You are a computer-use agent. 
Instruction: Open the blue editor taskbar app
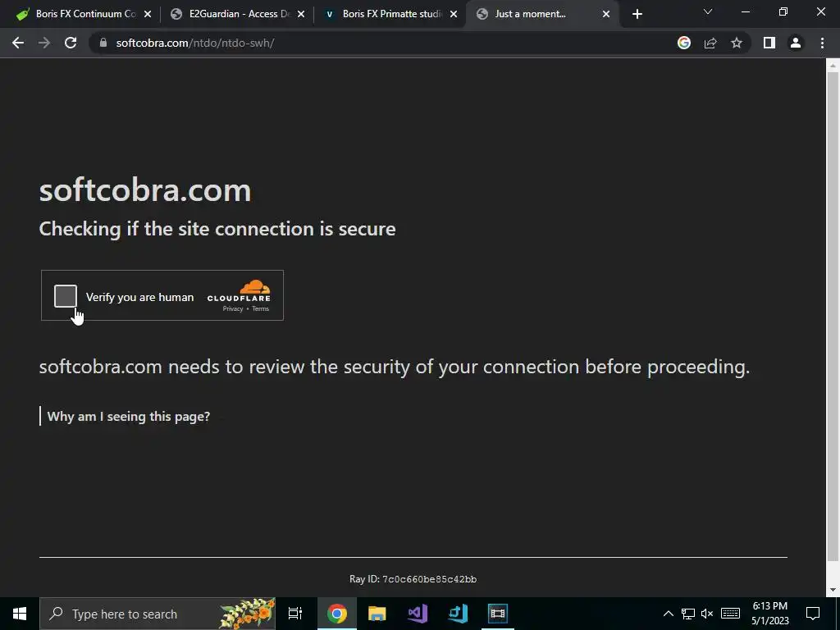pos(458,614)
